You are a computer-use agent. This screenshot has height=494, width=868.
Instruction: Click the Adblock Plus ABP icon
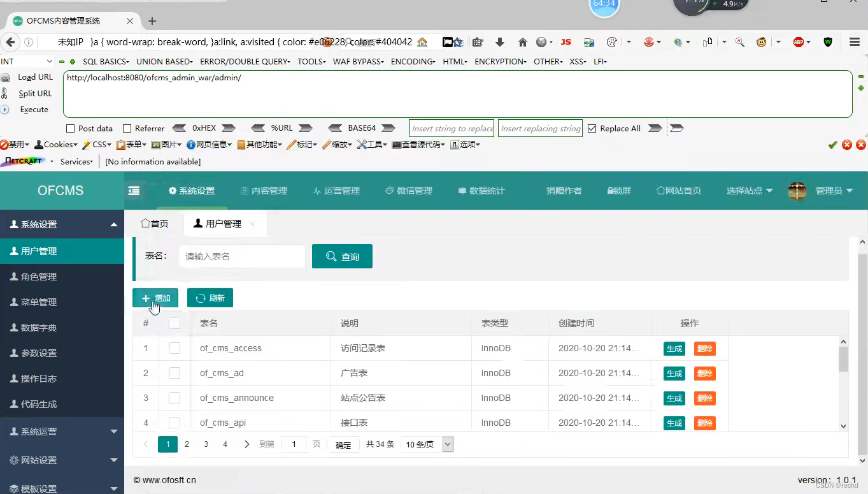(x=799, y=42)
